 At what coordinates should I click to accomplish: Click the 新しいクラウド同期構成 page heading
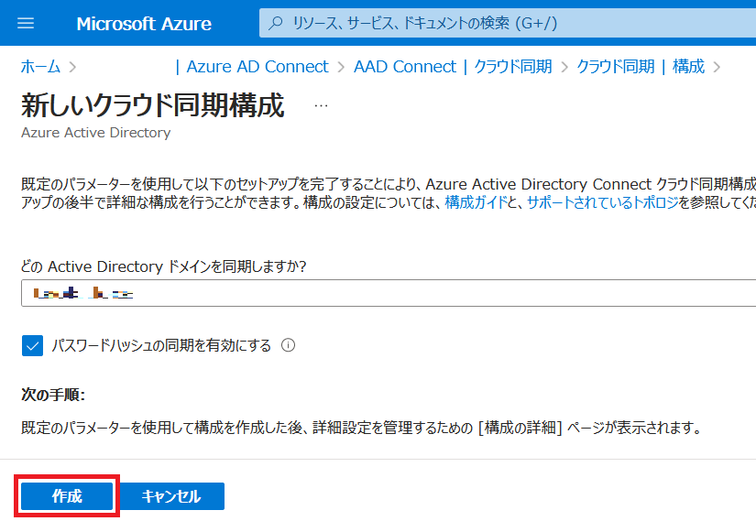pyautogui.click(x=152, y=105)
